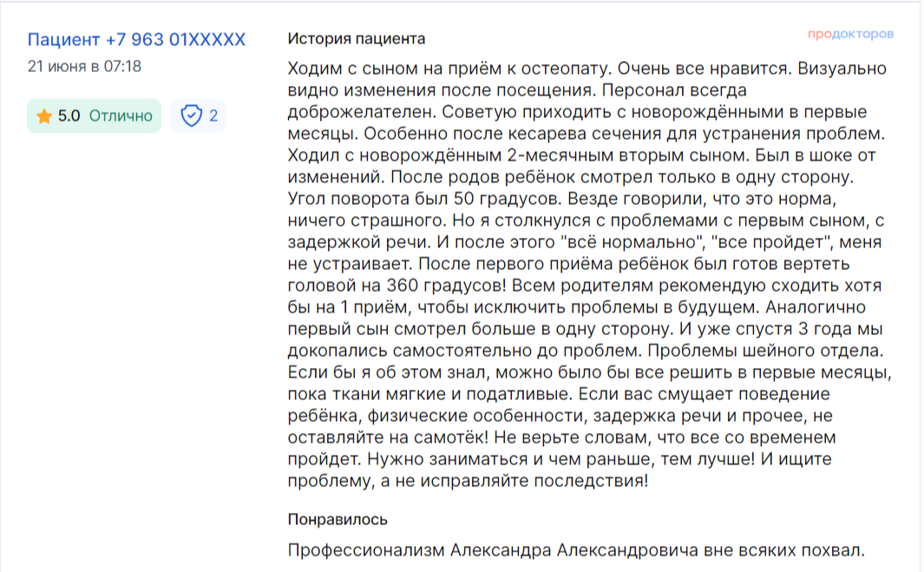This screenshot has height=572, width=924.
Task: Click the closing line about исправляйте последствия
Action: click(468, 481)
